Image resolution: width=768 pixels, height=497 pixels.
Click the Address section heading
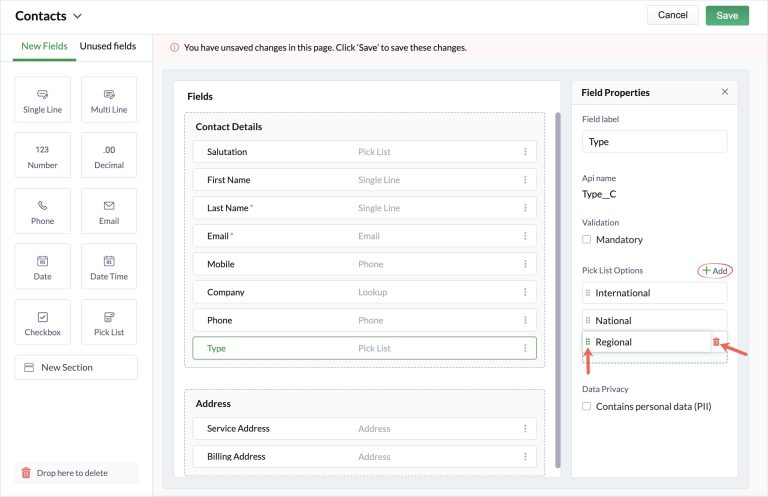(213, 403)
